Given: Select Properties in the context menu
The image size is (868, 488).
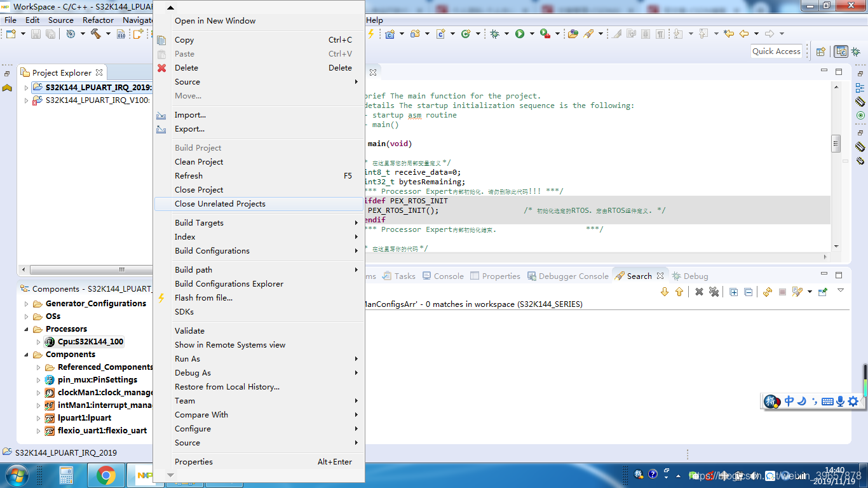Looking at the screenshot, I should click(x=259, y=462).
